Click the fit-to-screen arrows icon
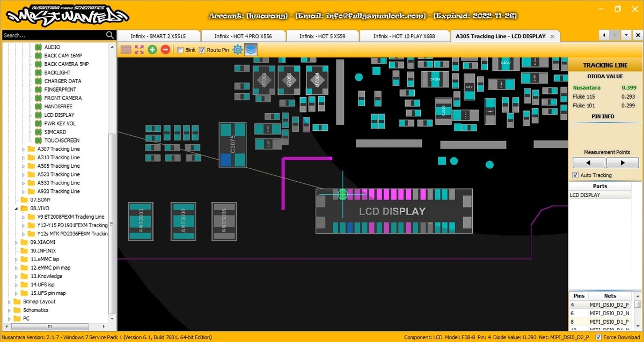This screenshot has width=644, height=342. click(139, 50)
